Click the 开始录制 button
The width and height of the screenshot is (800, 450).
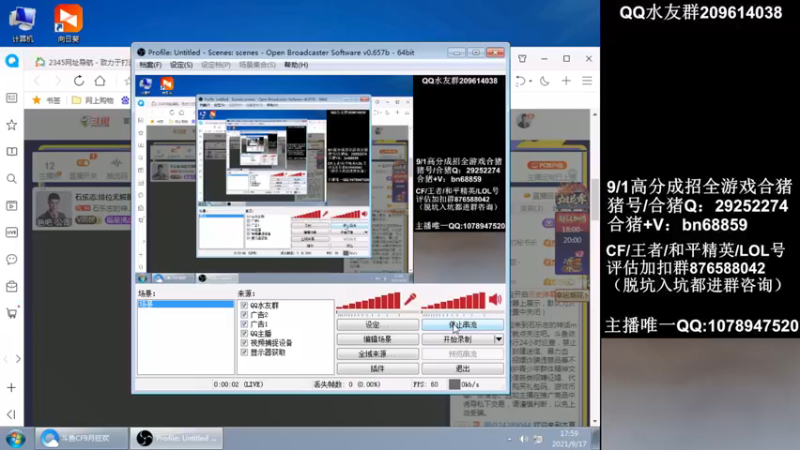coord(458,339)
